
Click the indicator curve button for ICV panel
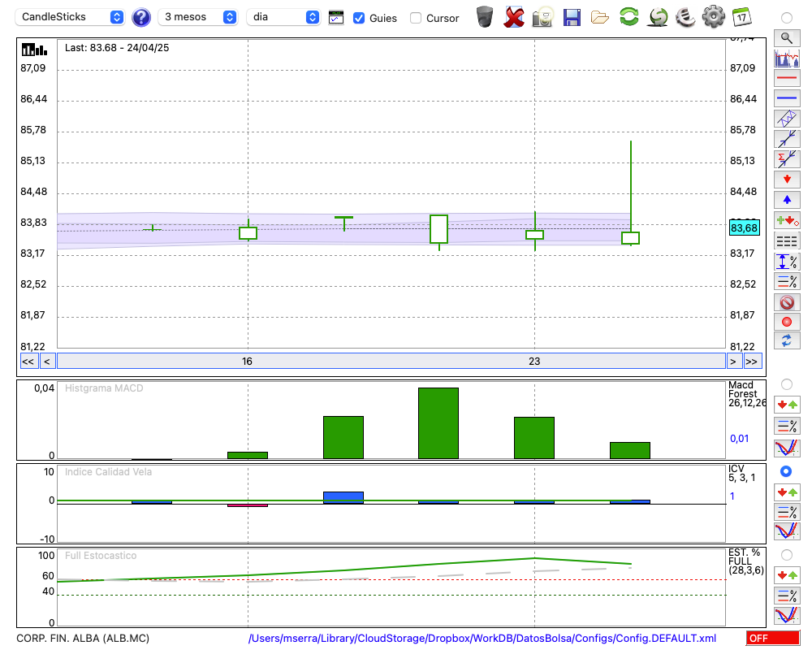point(787,531)
